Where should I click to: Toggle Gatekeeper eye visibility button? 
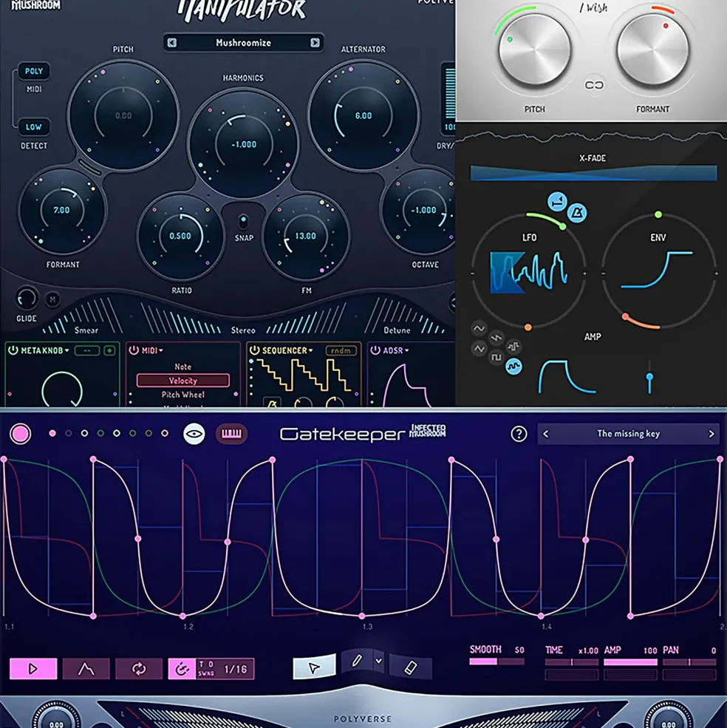coord(194,434)
